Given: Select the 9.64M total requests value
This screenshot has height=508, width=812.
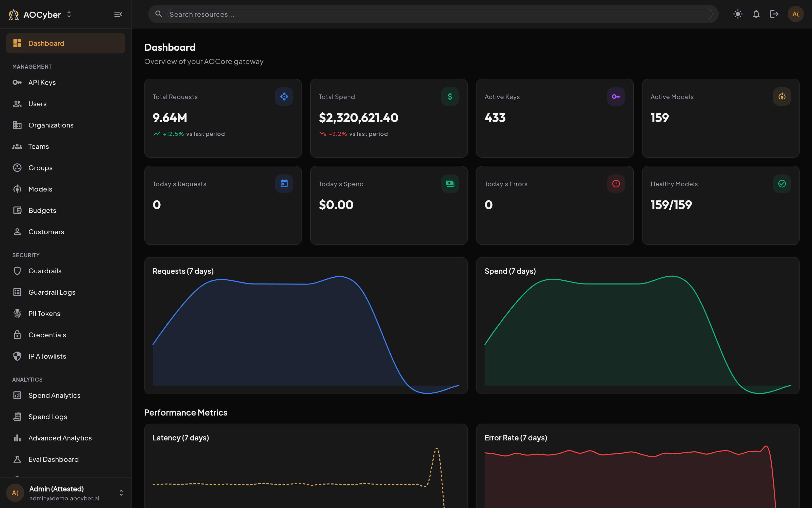Looking at the screenshot, I should tap(170, 118).
